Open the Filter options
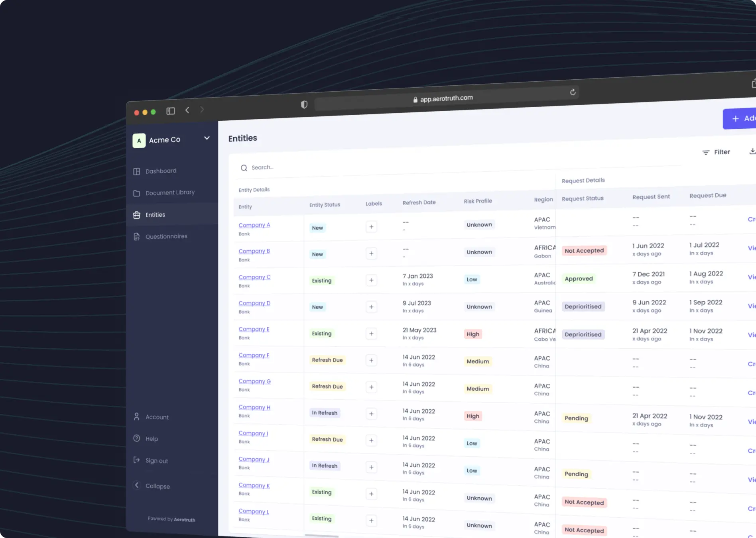Image resolution: width=756 pixels, height=538 pixels. point(716,152)
